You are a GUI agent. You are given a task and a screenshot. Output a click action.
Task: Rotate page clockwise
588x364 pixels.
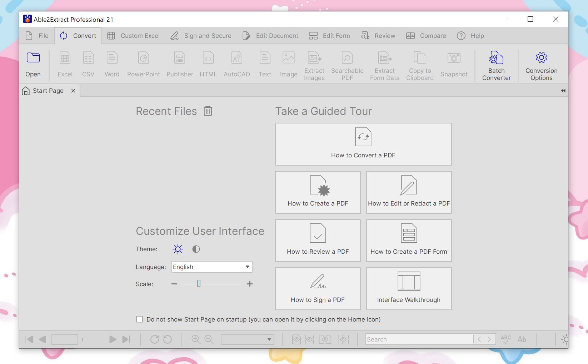[154, 339]
